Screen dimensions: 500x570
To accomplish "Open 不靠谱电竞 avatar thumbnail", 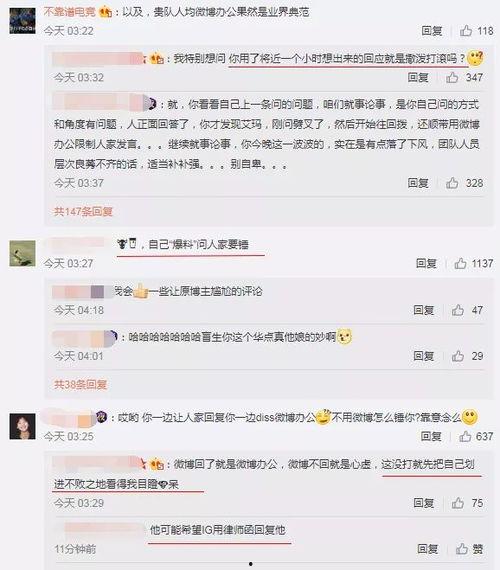I will tap(23, 21).
